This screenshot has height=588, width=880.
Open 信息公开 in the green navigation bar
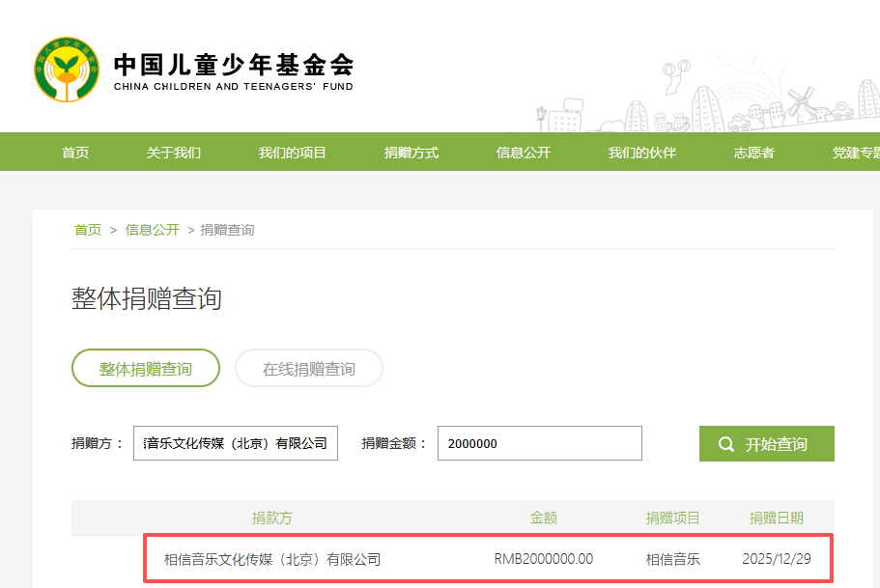[524, 153]
